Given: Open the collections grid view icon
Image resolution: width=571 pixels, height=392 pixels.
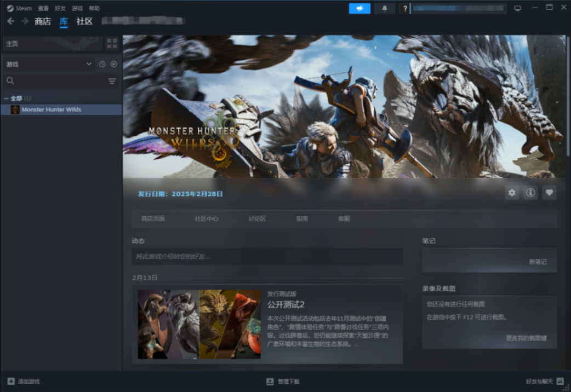Looking at the screenshot, I should pyautogui.click(x=112, y=44).
